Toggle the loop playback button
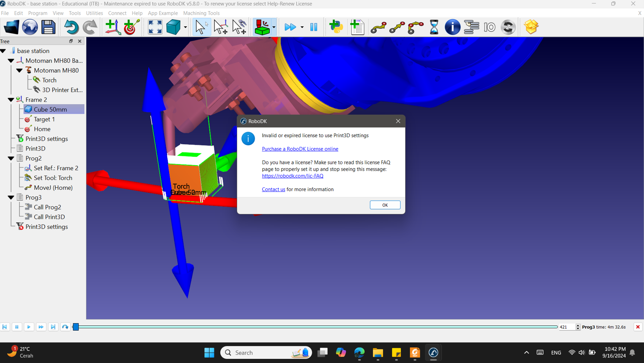644x363 pixels. pyautogui.click(x=65, y=327)
